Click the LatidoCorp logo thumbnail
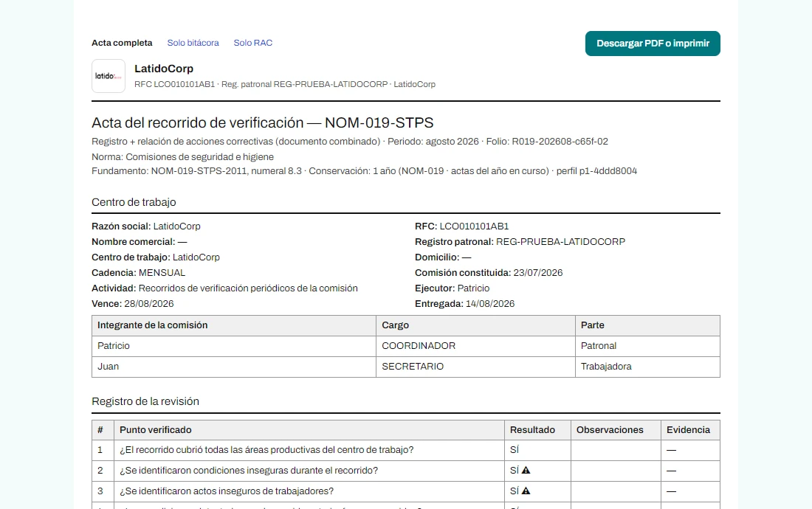 109,76
